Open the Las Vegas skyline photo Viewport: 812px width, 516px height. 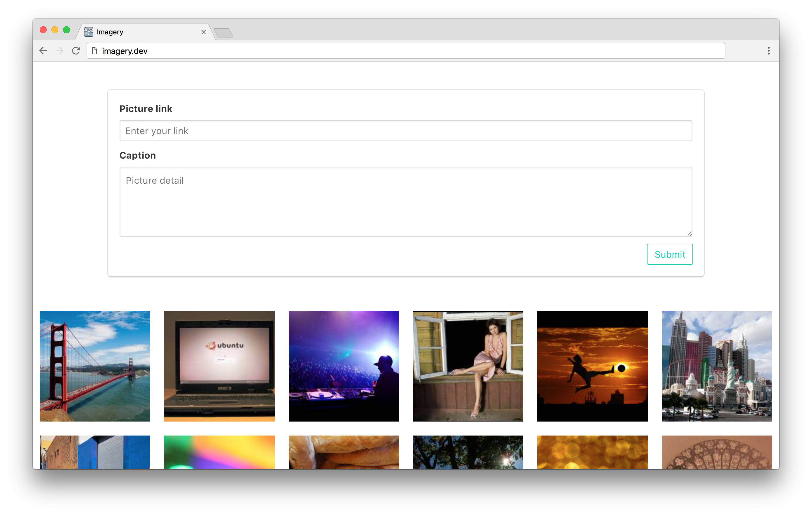coord(717,366)
